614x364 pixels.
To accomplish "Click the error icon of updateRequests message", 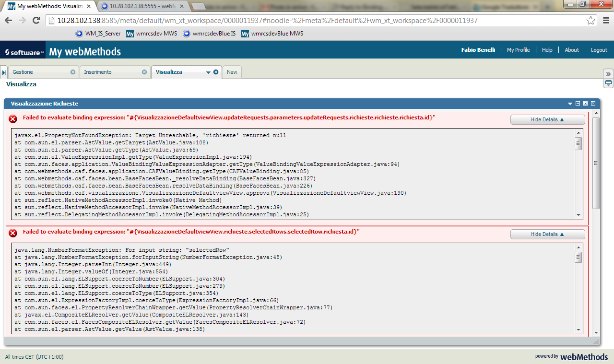I will [13, 119].
